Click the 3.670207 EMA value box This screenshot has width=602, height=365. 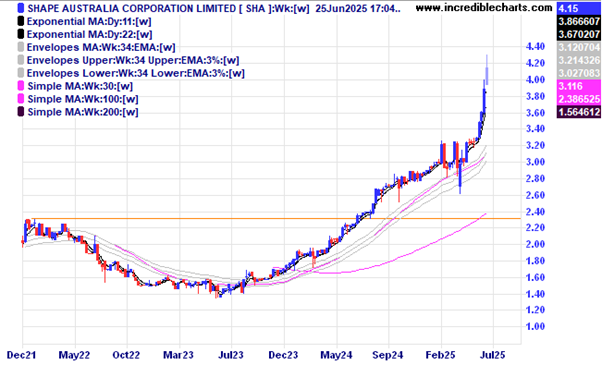click(579, 34)
